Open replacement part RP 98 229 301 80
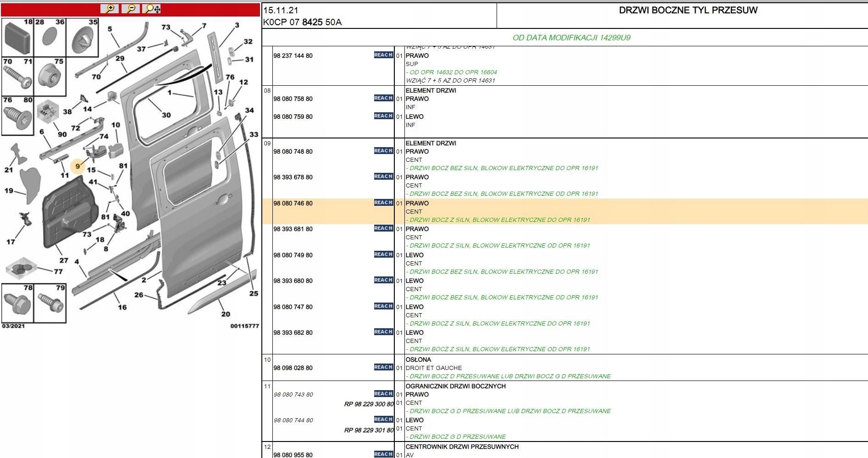 pos(369,430)
